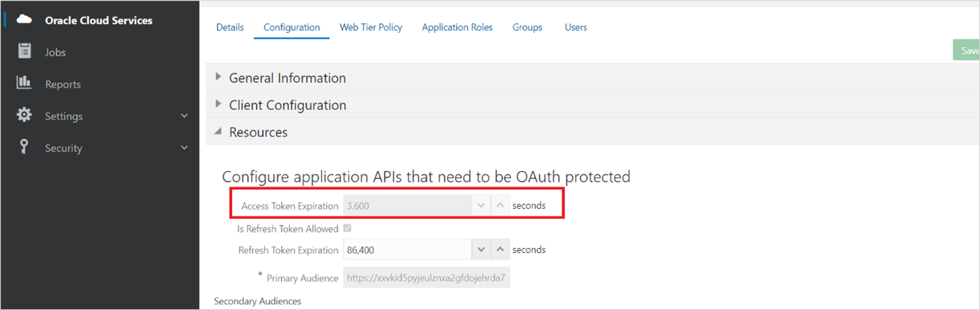Viewport: 980px width, 310px height.
Task: Open the Web Tier Policy tab
Action: (371, 27)
